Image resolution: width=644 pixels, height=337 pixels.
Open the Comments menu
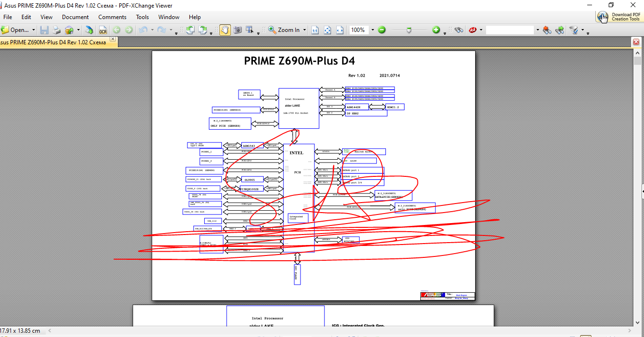pyautogui.click(x=113, y=17)
